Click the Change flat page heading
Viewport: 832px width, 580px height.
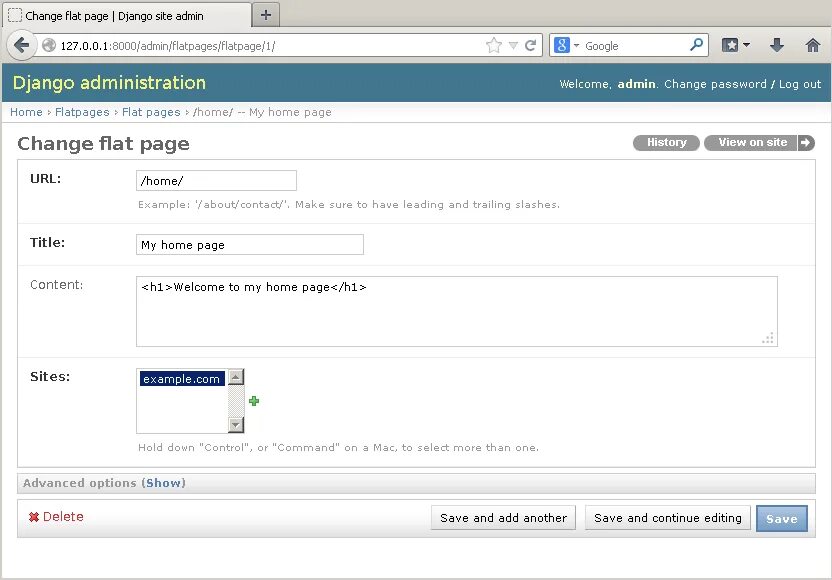click(103, 144)
